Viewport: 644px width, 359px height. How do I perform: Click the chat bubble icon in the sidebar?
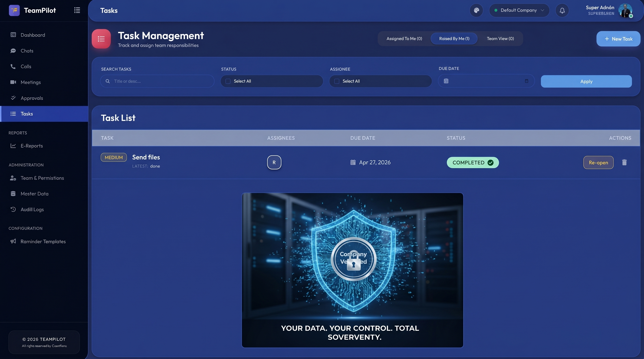click(13, 51)
